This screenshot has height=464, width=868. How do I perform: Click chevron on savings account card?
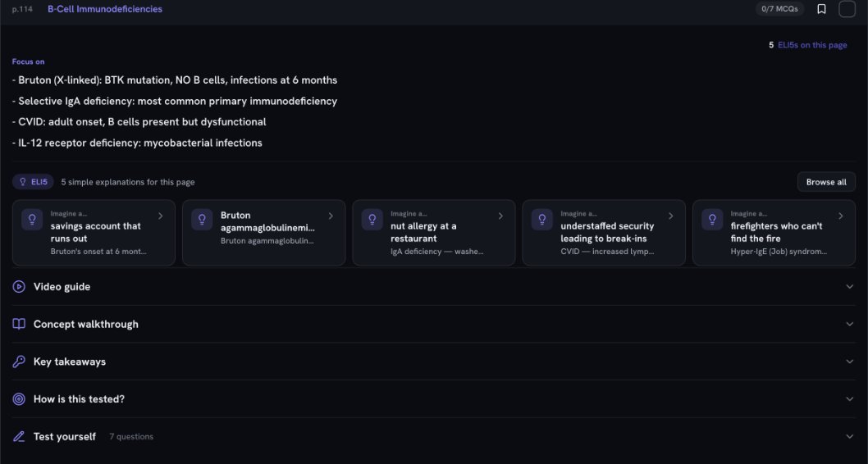click(161, 216)
